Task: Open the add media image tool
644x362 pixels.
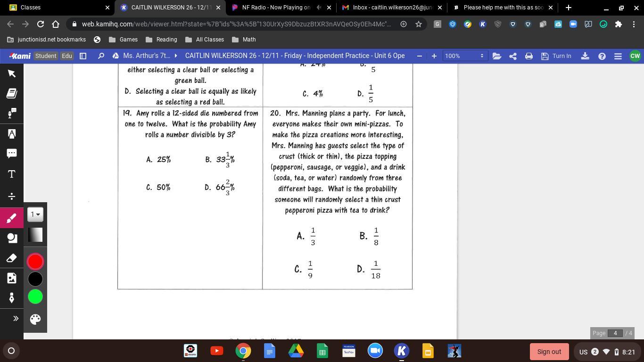Action: coord(12,278)
